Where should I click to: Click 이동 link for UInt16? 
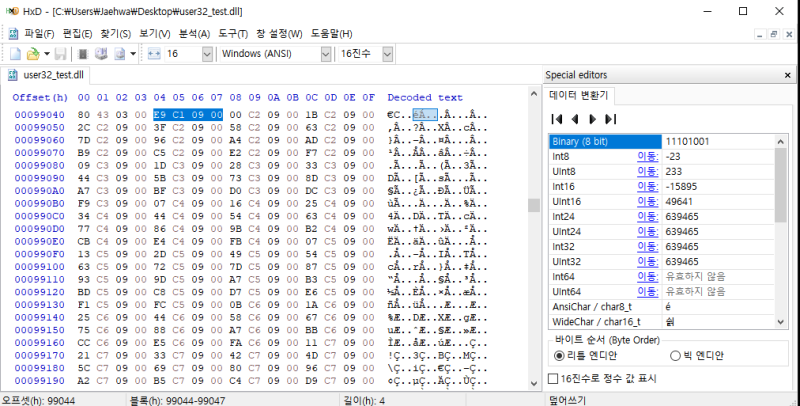[x=648, y=201]
